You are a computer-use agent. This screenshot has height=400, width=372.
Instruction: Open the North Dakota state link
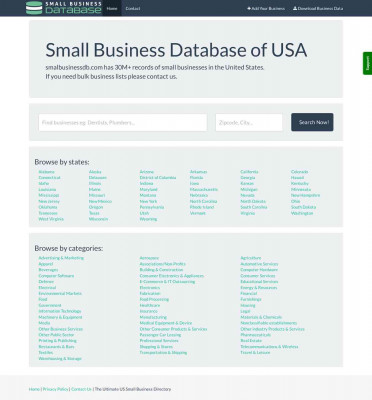[x=253, y=201]
